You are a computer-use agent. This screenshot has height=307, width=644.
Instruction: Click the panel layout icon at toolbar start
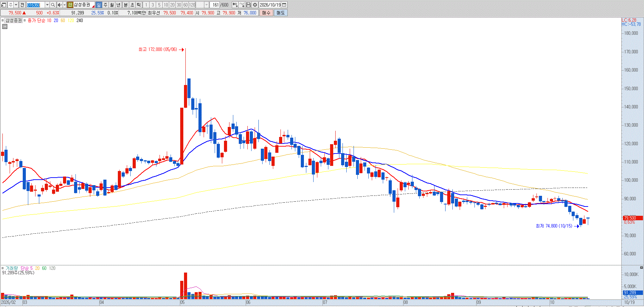(x=4, y=5)
